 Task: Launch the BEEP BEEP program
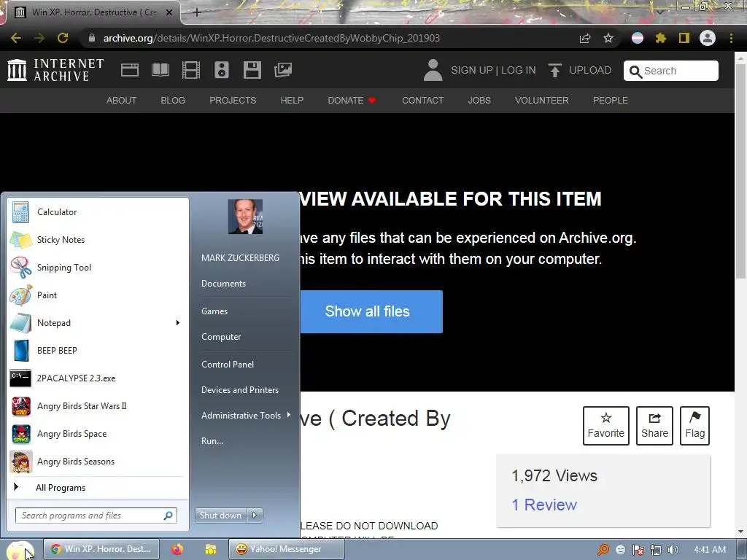97,351
